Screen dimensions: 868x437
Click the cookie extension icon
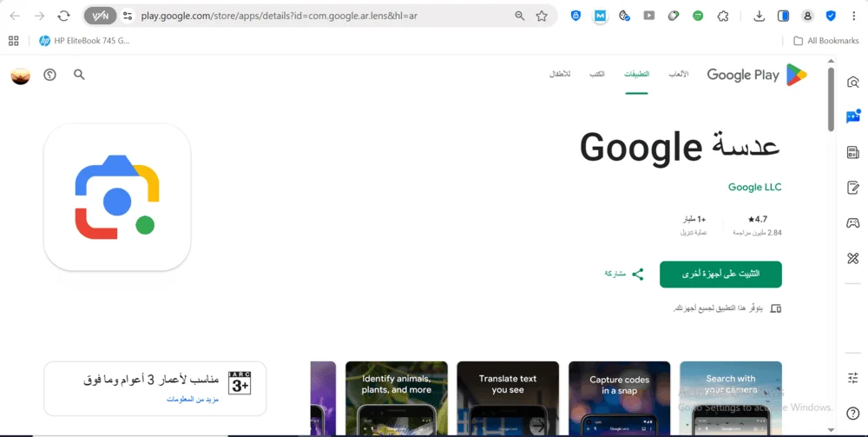[624, 16]
